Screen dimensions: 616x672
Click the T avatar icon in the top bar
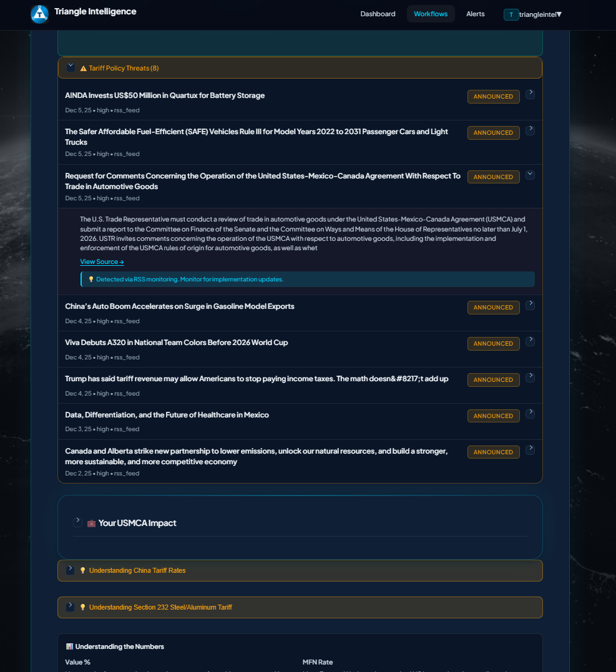coord(511,14)
